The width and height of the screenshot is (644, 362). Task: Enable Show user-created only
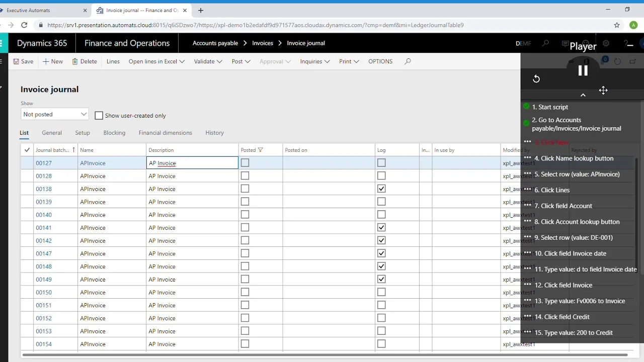[x=99, y=116]
